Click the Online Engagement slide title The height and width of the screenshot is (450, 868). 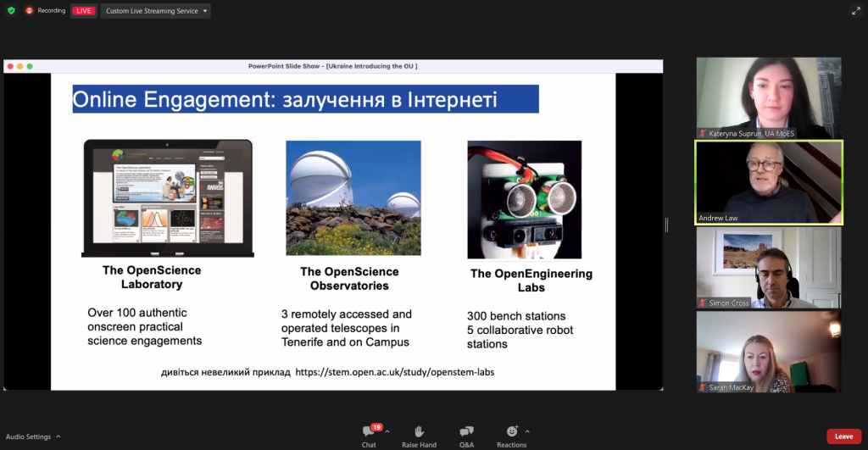click(x=305, y=99)
